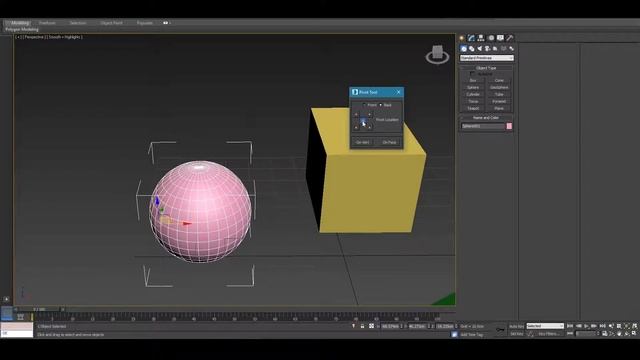Click the On Vert button in Pivot Tool
640x360 pixels.
pyautogui.click(x=362, y=142)
